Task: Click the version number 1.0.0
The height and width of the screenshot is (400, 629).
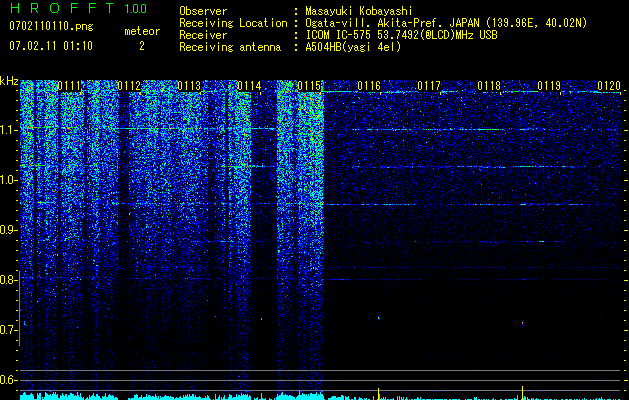Action: (x=136, y=8)
